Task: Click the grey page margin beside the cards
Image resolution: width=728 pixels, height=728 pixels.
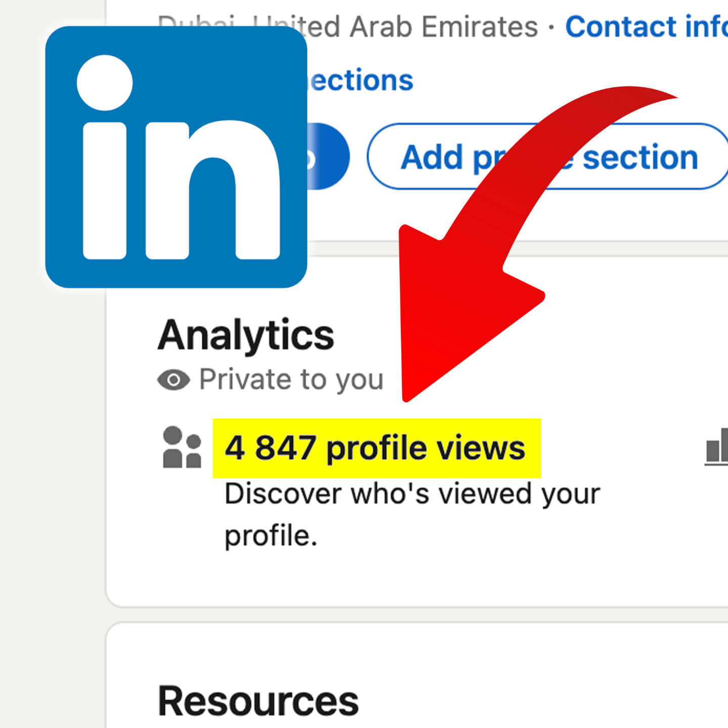Action: click(x=51, y=455)
